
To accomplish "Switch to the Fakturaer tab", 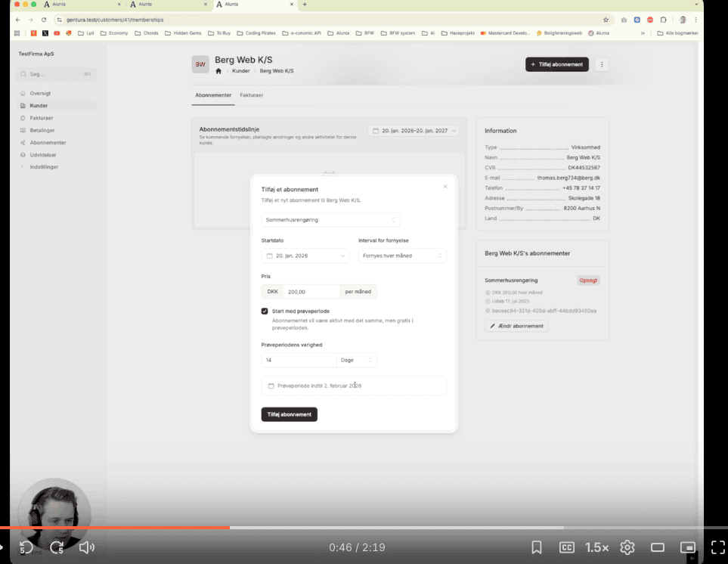I will pyautogui.click(x=252, y=95).
